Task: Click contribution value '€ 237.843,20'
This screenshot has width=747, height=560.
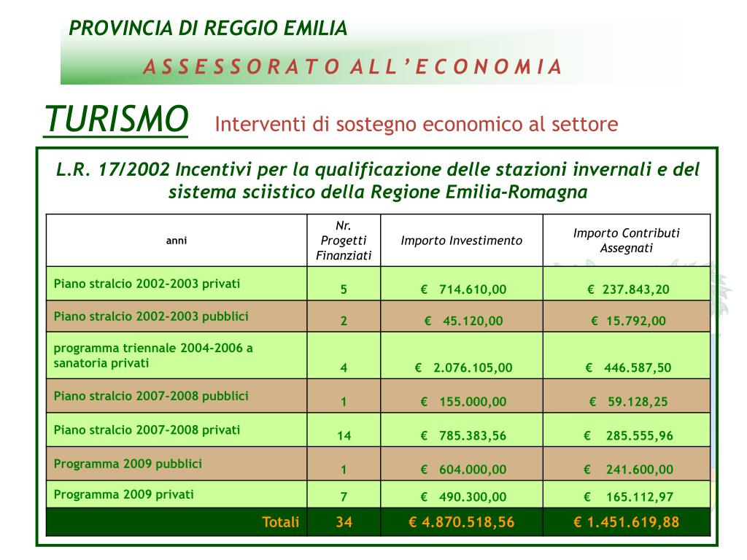Action: 628,289
